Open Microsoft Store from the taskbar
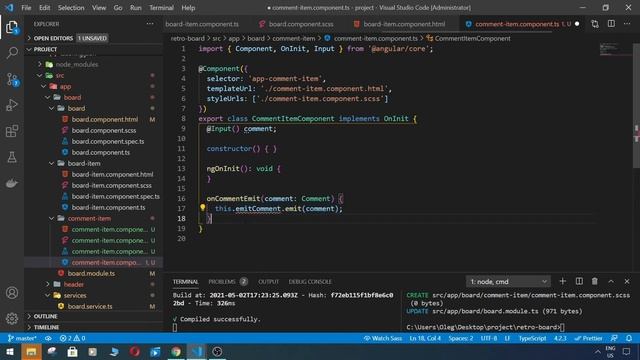 tap(72, 351)
